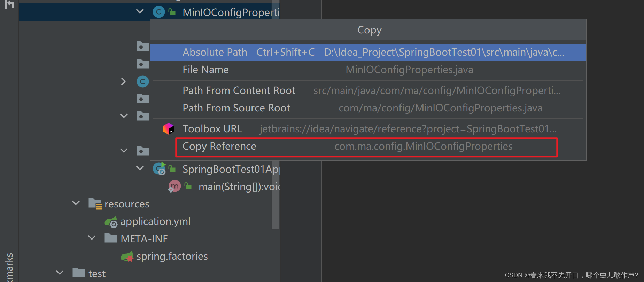
Task: Click the JetBrains Toolbox icon
Action: point(168,129)
